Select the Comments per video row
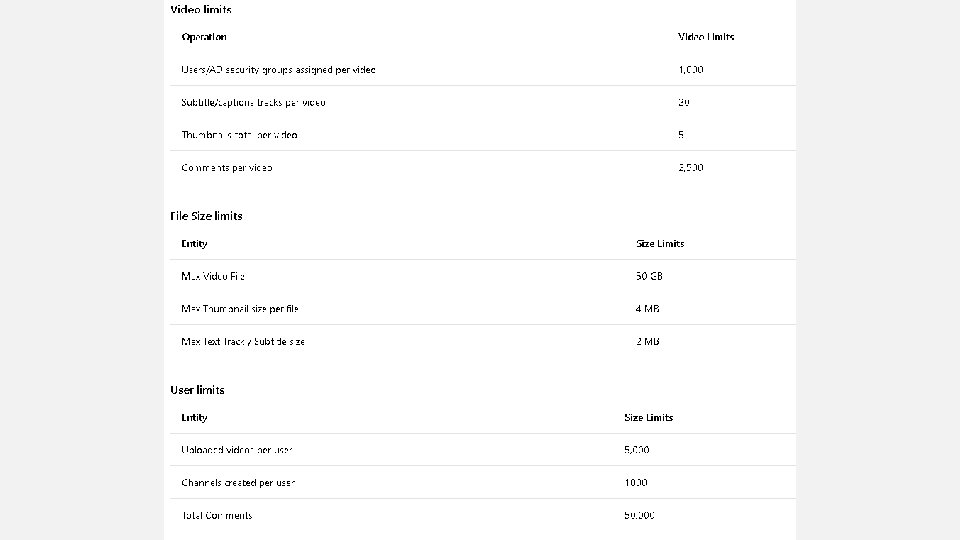960x540 pixels. [227, 168]
